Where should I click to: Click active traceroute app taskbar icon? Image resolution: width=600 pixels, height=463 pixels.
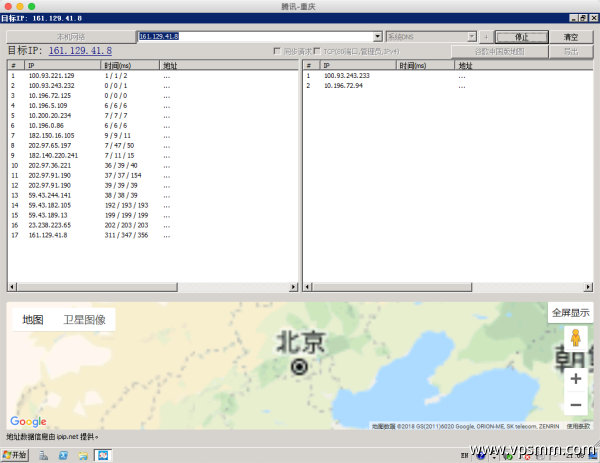103,455
